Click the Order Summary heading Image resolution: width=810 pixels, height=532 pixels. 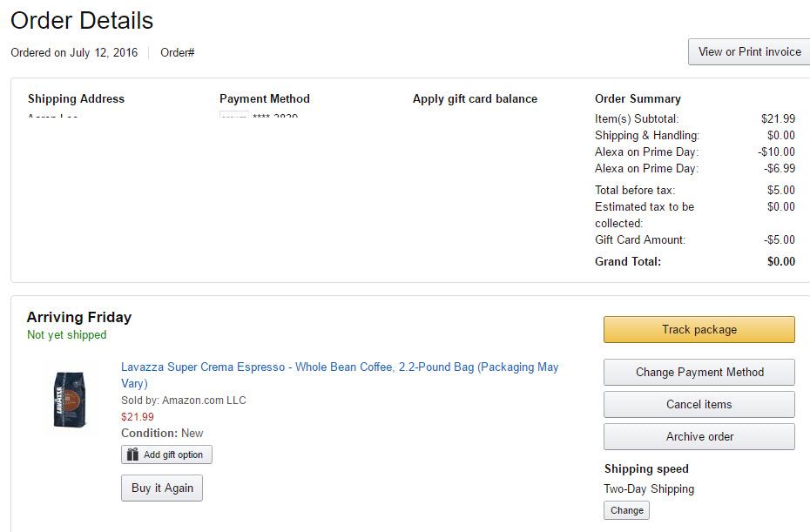638,99
